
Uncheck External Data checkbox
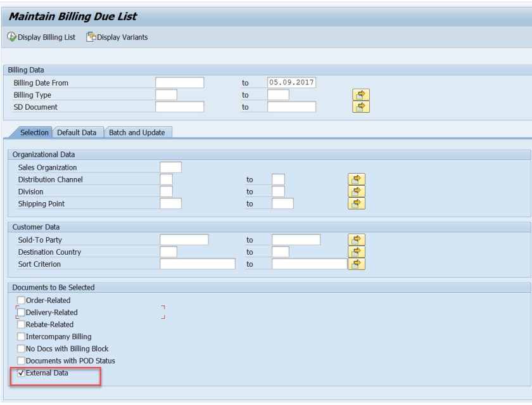point(21,373)
